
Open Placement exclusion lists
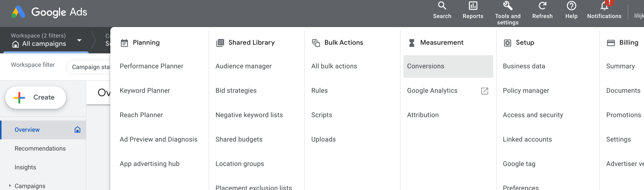(x=254, y=187)
